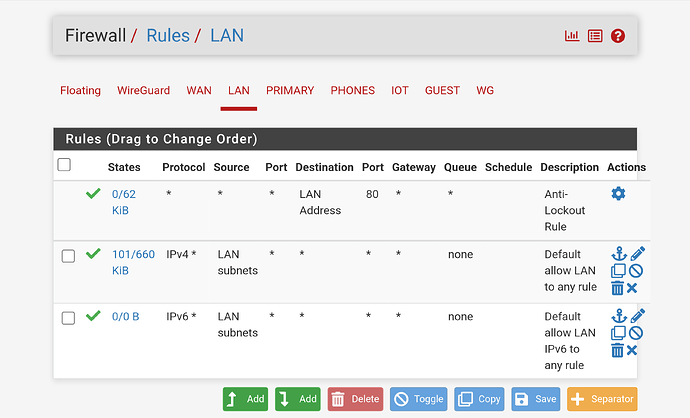Select the GUEST interface tab
Viewport: 690px width, 418px height.
click(442, 90)
